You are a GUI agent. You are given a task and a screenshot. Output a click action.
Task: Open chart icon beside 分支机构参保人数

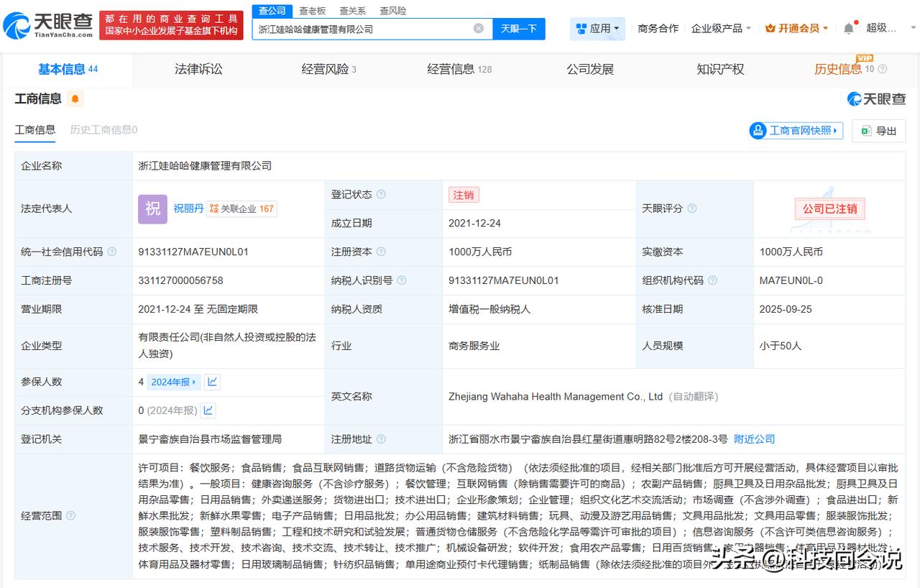point(208,410)
